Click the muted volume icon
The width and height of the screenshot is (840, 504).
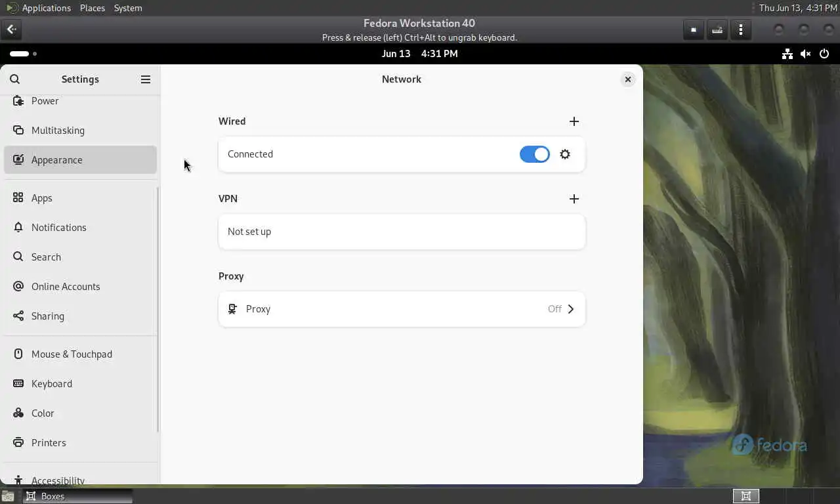tap(806, 54)
